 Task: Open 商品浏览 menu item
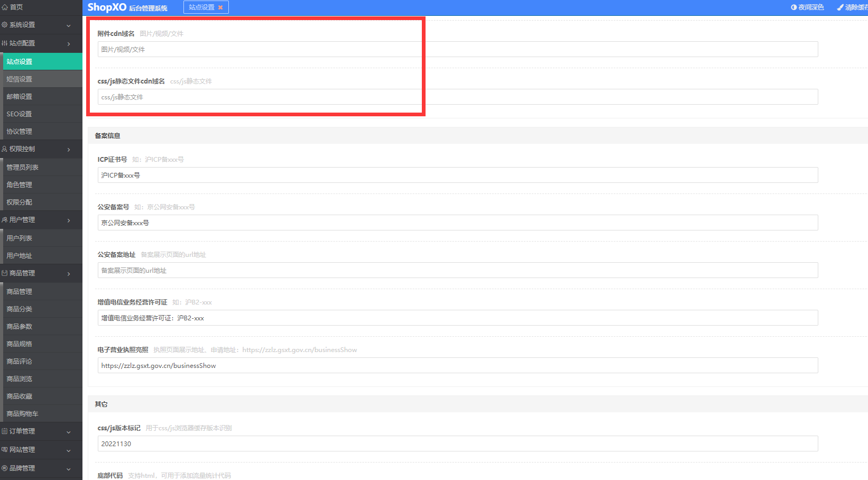(x=42, y=379)
